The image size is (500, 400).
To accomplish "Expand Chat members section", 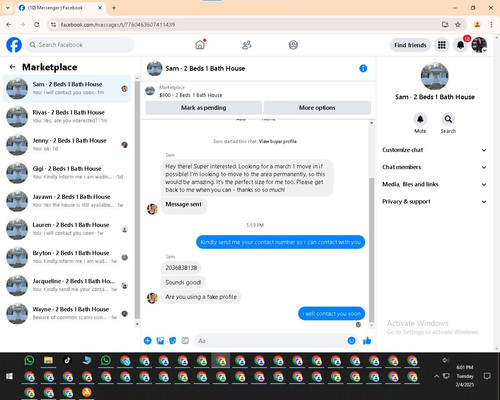I will click(434, 167).
